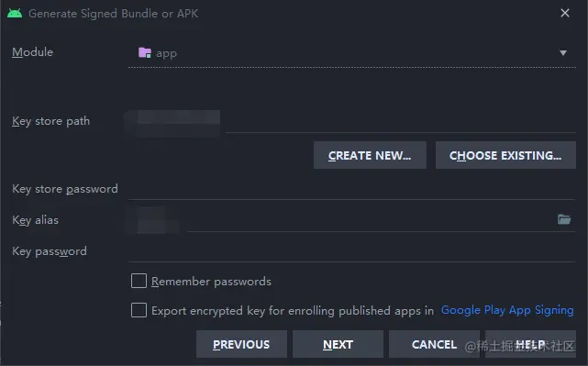Open the Help button

[x=530, y=344]
